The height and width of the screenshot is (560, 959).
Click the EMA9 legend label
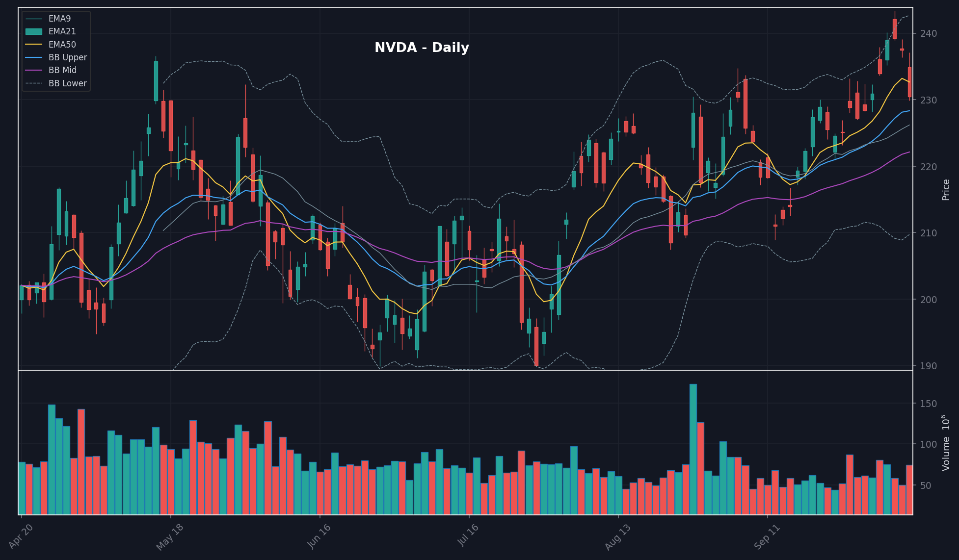click(x=59, y=19)
